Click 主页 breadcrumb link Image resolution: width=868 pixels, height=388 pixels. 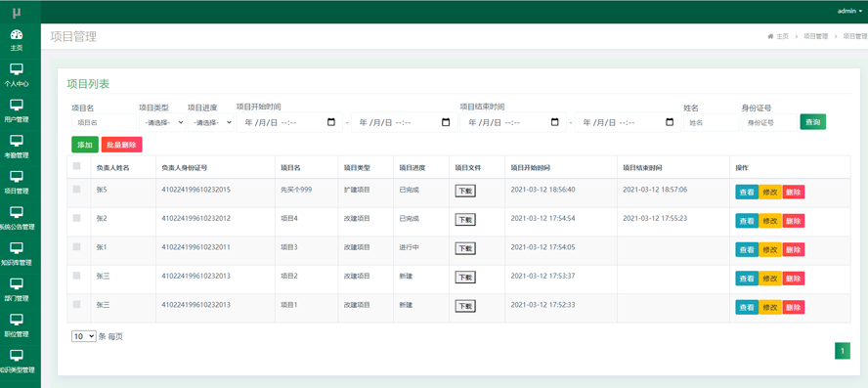point(782,36)
